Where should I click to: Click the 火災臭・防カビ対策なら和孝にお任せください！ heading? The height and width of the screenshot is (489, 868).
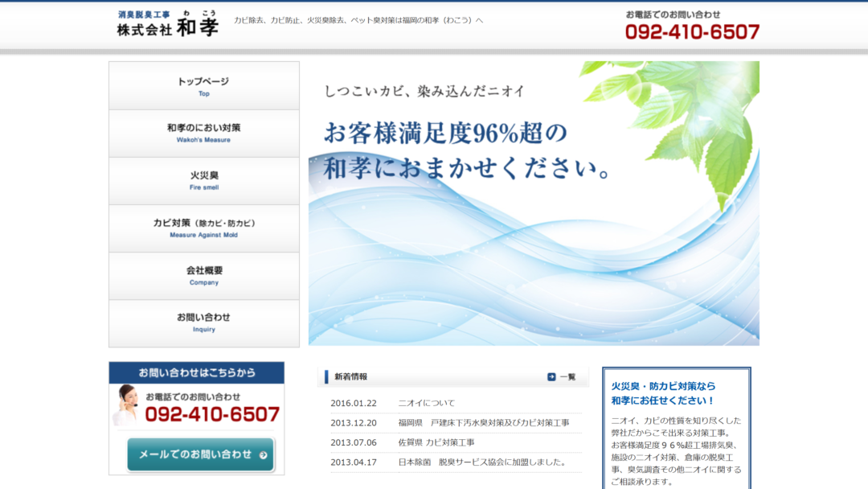[663, 393]
